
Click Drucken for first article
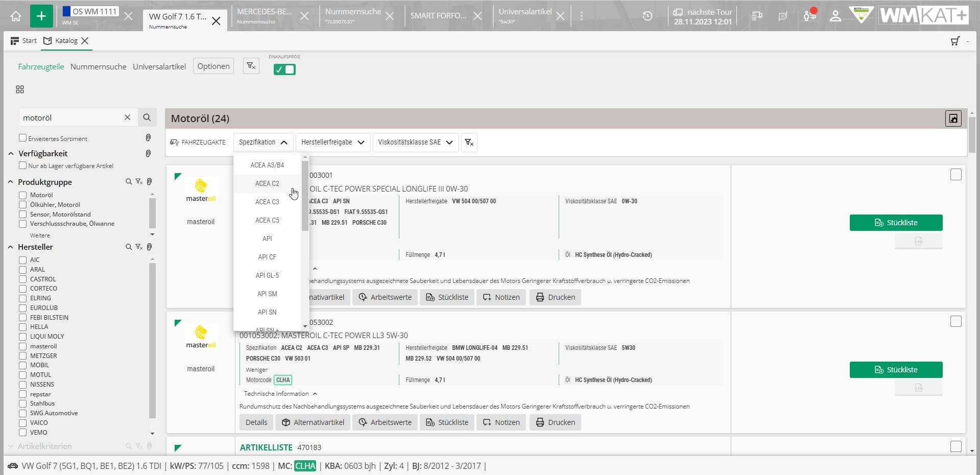pos(555,297)
